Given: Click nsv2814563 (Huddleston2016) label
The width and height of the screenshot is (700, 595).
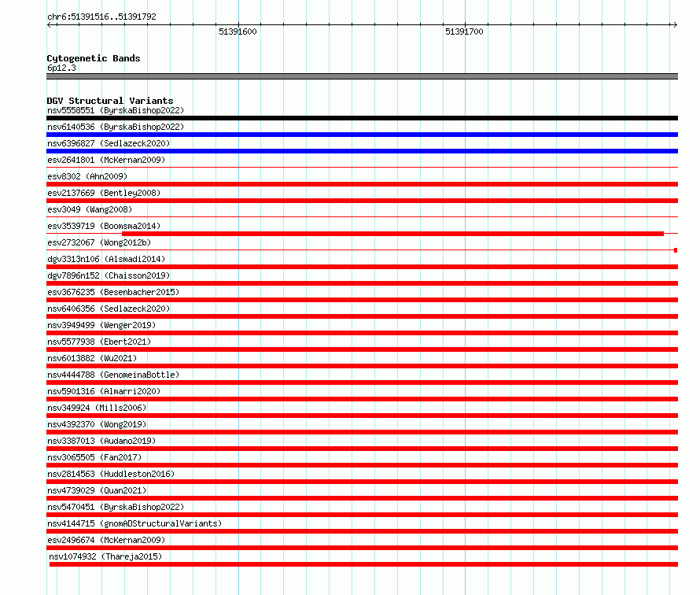Looking at the screenshot, I should pos(111,474).
